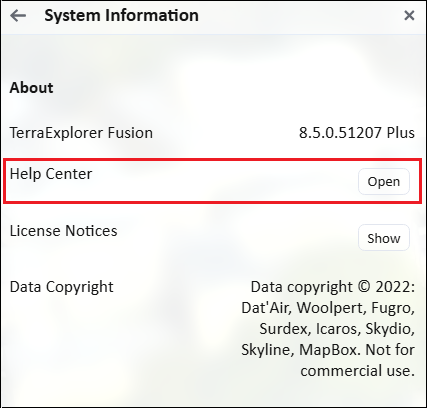Click the System Information title
The image size is (427, 408).
(121, 16)
